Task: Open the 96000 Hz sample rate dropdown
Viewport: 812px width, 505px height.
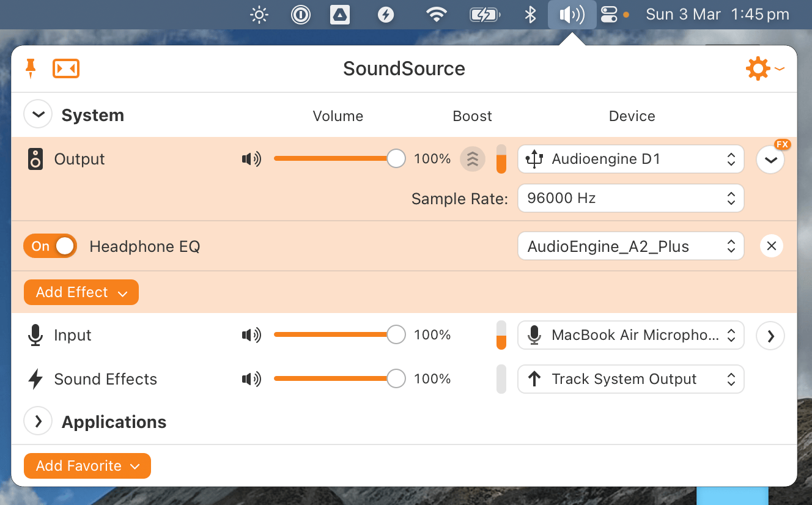Action: [x=631, y=198]
